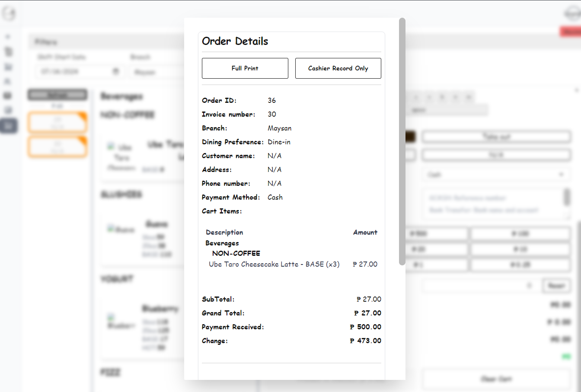
Task: Click the sidebar icon directly above the active one
Action: click(8, 111)
